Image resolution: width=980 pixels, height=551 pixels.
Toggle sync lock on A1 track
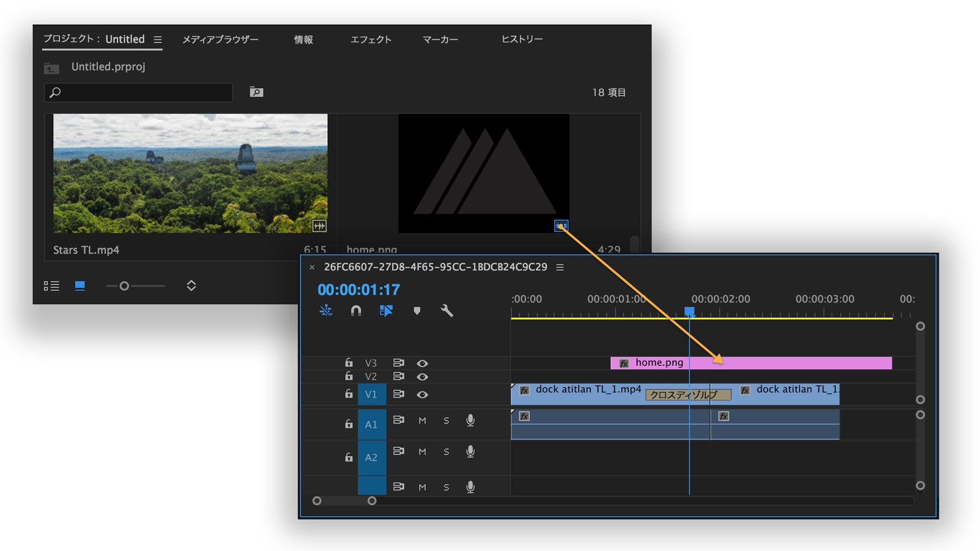pyautogui.click(x=399, y=420)
